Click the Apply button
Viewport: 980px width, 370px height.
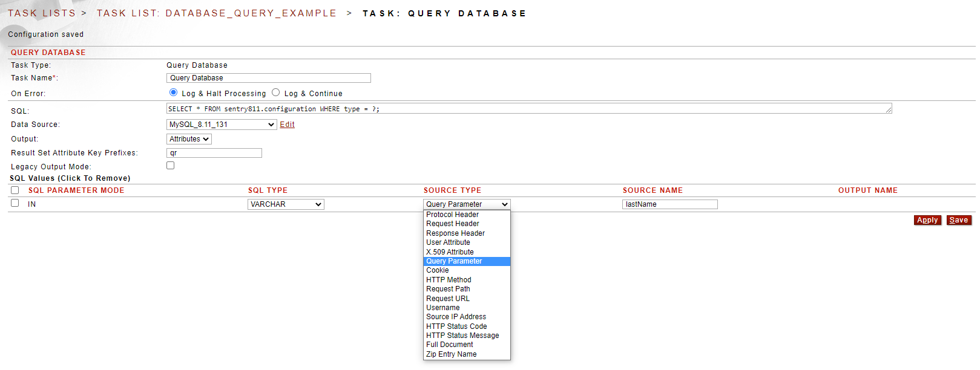(x=927, y=220)
